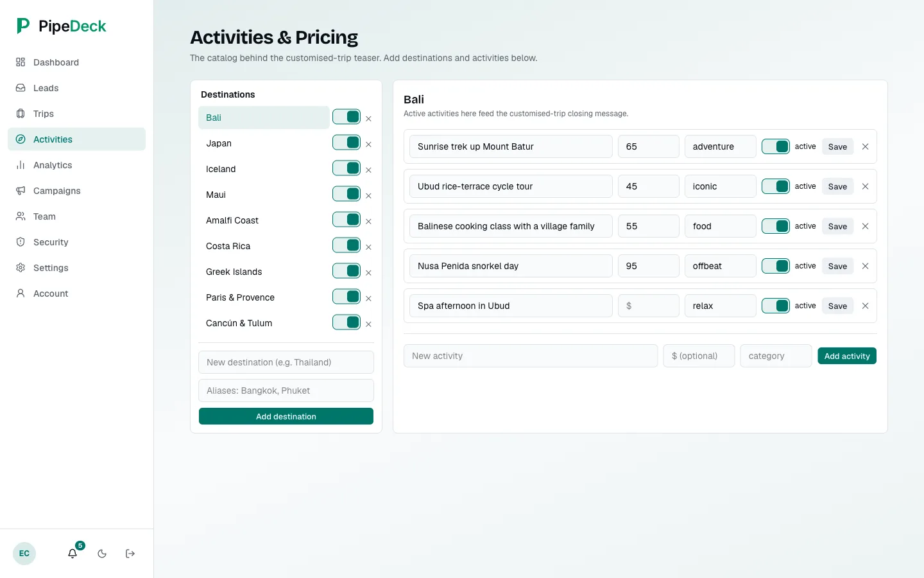Open Dashboard in sidebar

(76, 62)
